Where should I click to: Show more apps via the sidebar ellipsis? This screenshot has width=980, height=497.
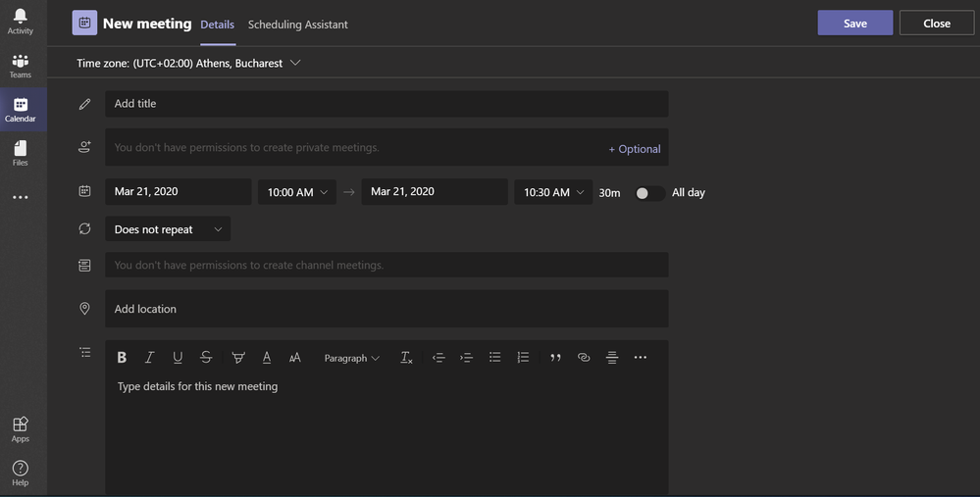click(20, 197)
